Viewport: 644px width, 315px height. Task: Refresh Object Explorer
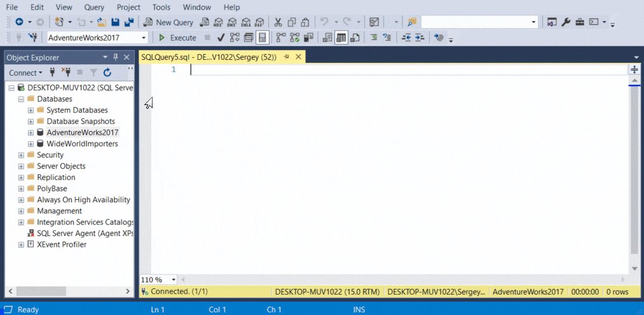[x=107, y=73]
